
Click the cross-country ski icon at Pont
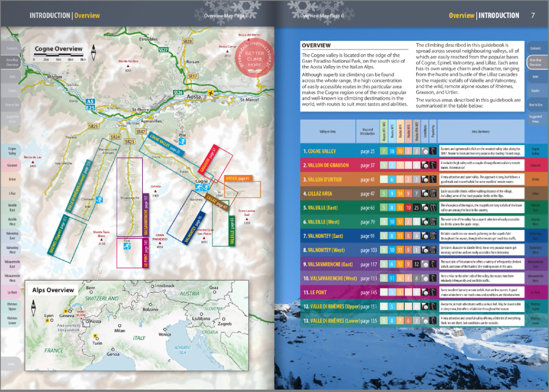click(x=127, y=246)
